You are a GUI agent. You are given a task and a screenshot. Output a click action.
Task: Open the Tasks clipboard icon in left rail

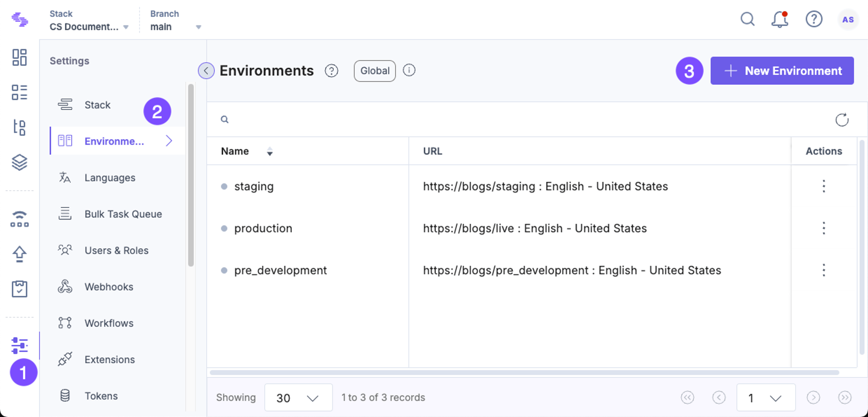click(19, 289)
